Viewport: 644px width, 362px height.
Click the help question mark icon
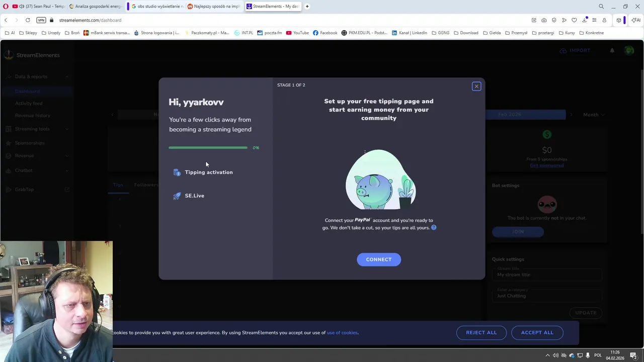[x=434, y=227]
